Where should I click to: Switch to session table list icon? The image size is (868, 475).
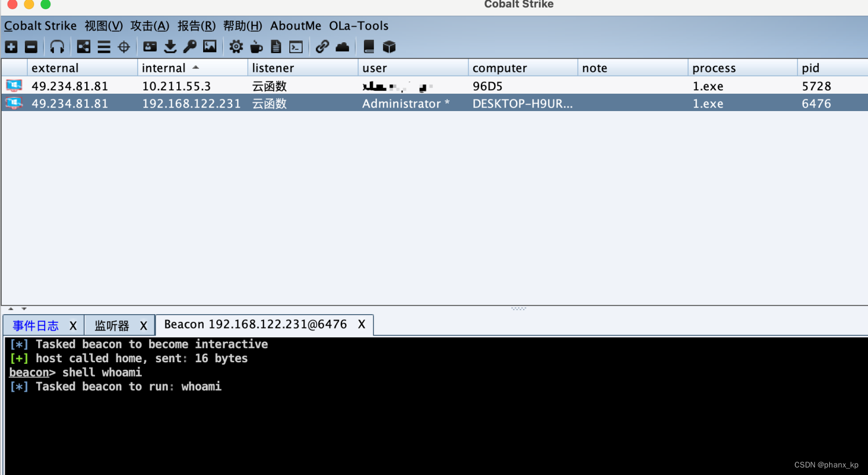coord(104,47)
